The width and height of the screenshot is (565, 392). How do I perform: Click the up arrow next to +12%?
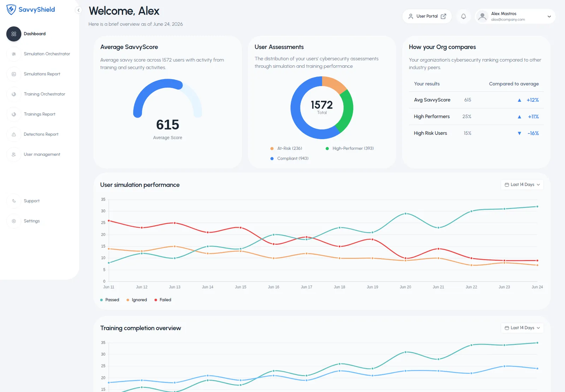(519, 100)
